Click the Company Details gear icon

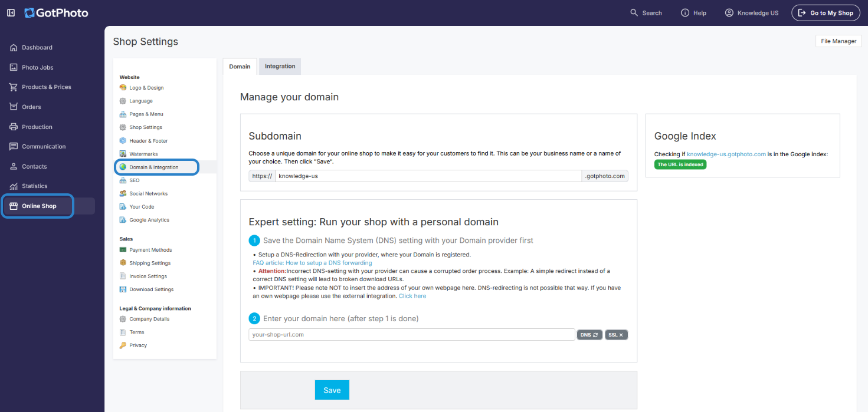tap(123, 319)
